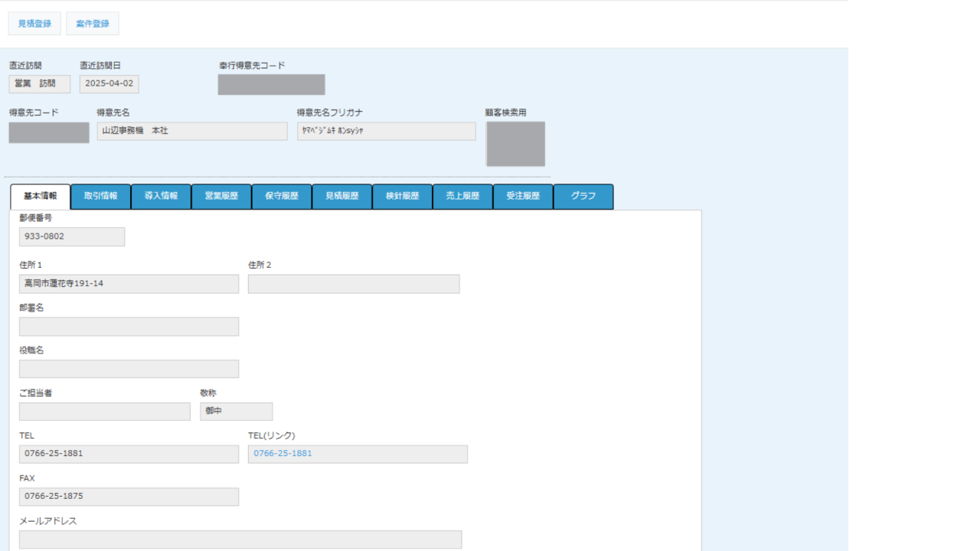The height and width of the screenshot is (551, 980).
Task: Click the 直近訪問 field showing 営業 訪問
Action: click(40, 84)
